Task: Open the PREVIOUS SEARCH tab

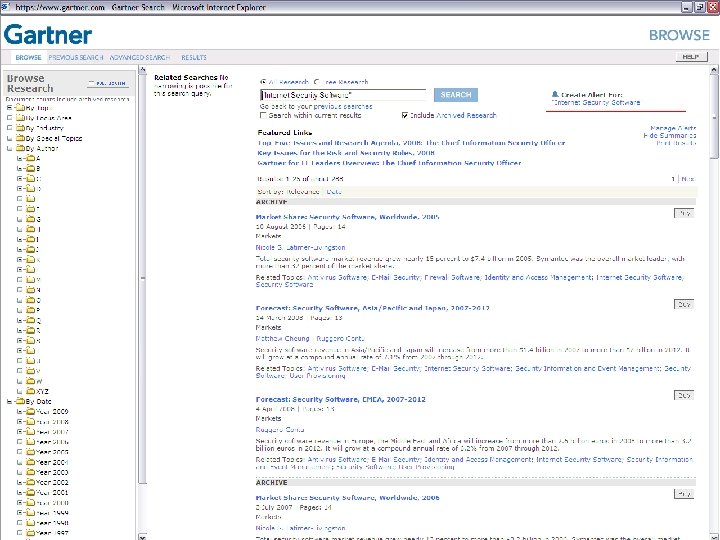Action: tap(76, 57)
